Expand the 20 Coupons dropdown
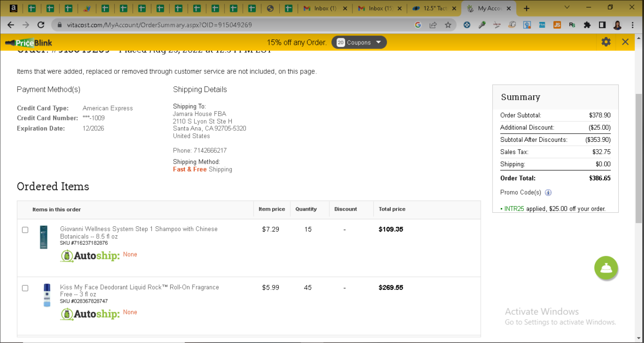Image resolution: width=644 pixels, height=343 pixels. [359, 42]
